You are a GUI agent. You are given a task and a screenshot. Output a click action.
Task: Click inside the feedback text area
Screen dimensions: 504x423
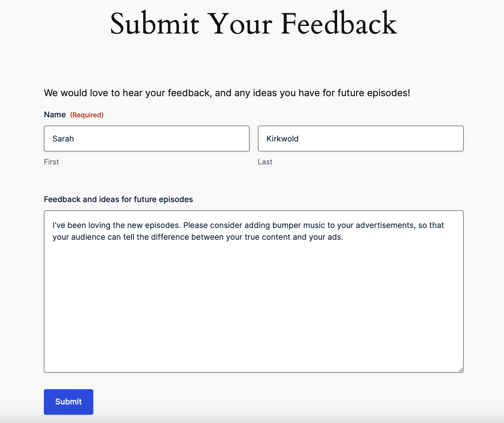point(254,292)
